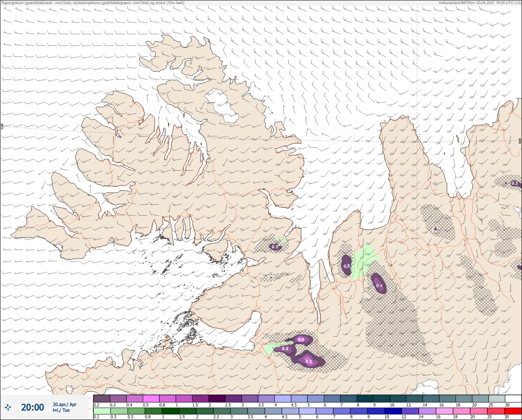522x420 pixels.
Task: Click the 0.4 label beside the 0.5 snow cluster
Action: click(285, 349)
